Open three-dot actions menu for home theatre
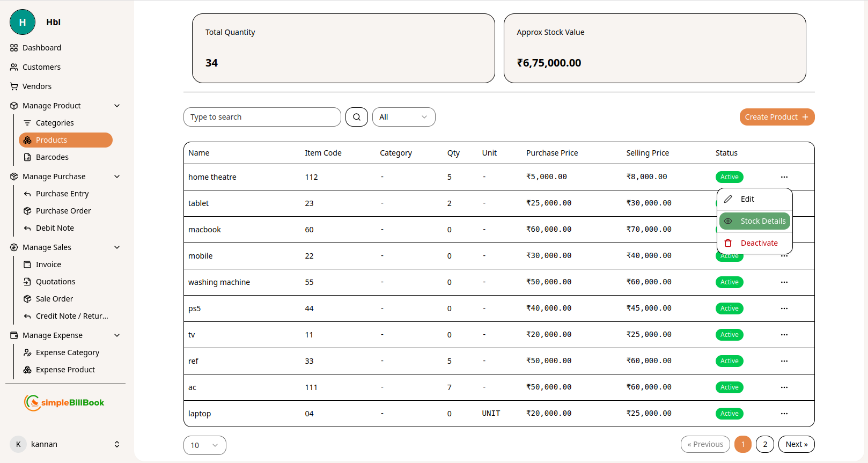 point(784,177)
